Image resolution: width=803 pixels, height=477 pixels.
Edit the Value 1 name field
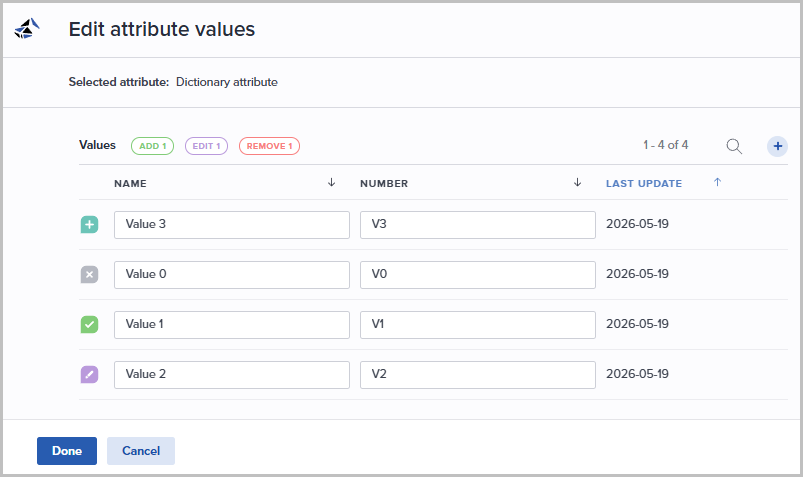click(232, 325)
